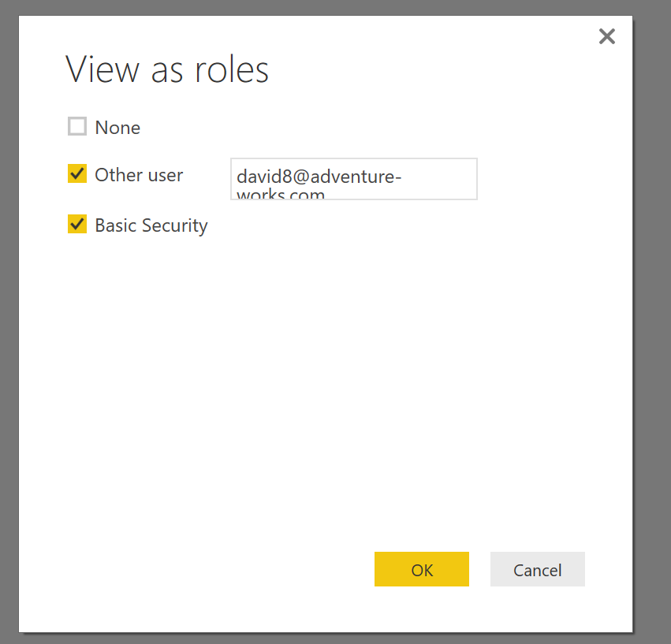Click the OK button
This screenshot has width=671, height=644.
tap(421, 569)
